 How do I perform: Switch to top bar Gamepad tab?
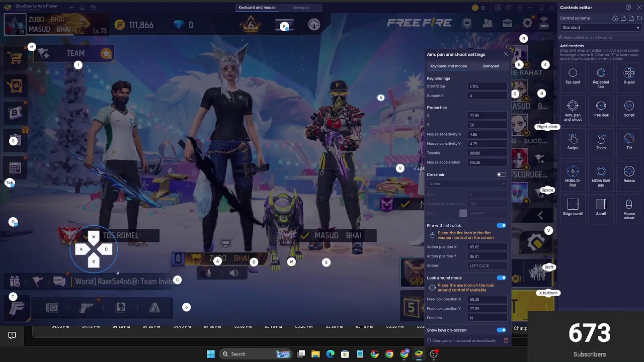[300, 8]
